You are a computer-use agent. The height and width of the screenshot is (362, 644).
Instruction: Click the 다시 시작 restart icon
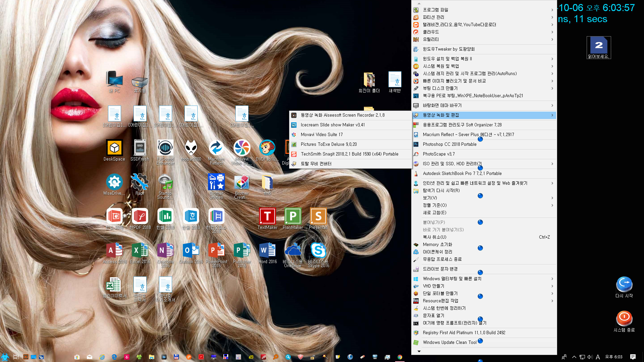click(x=624, y=287)
